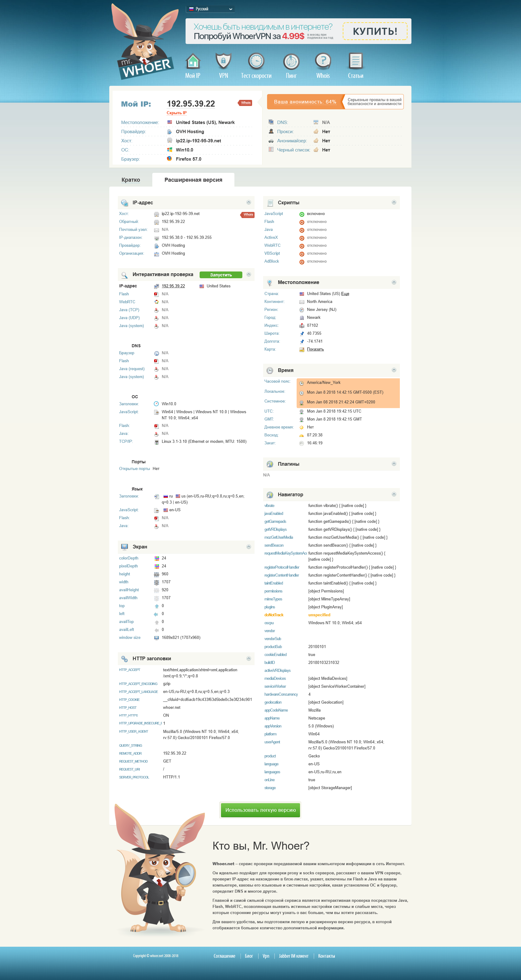Click the doNotTrack label in Навигатор

274,615
